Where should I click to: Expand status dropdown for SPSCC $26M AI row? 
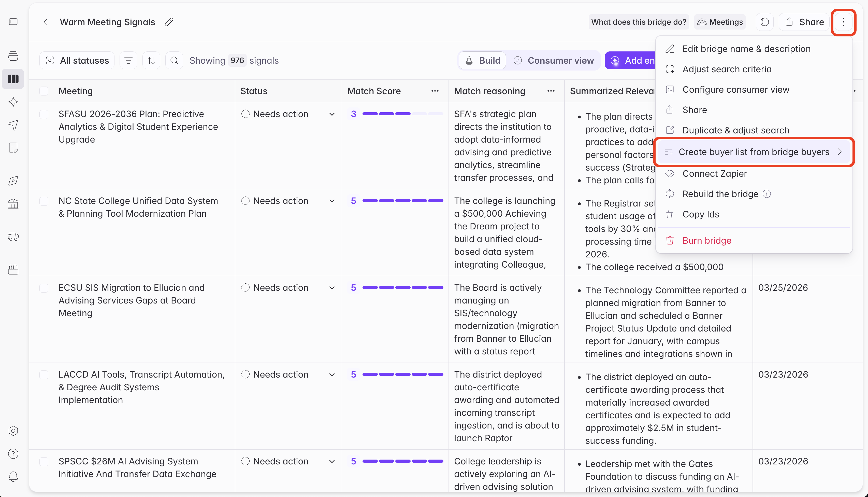pyautogui.click(x=332, y=462)
